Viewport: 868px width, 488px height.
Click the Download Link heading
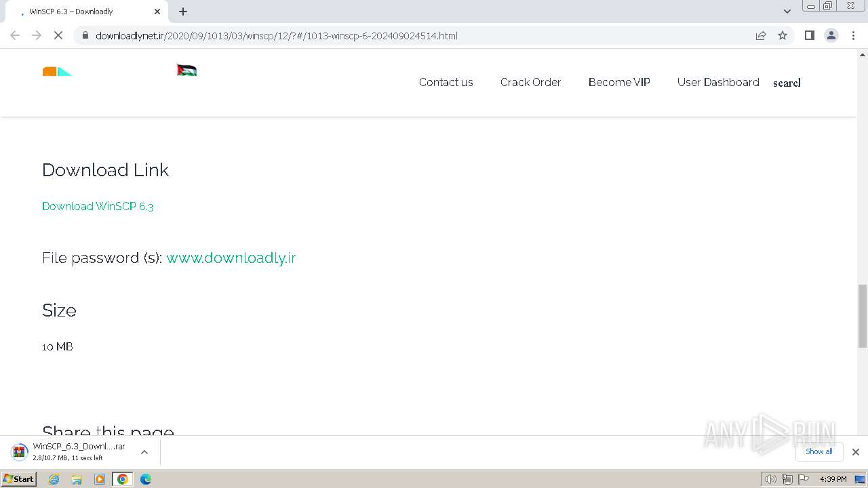[x=105, y=169]
